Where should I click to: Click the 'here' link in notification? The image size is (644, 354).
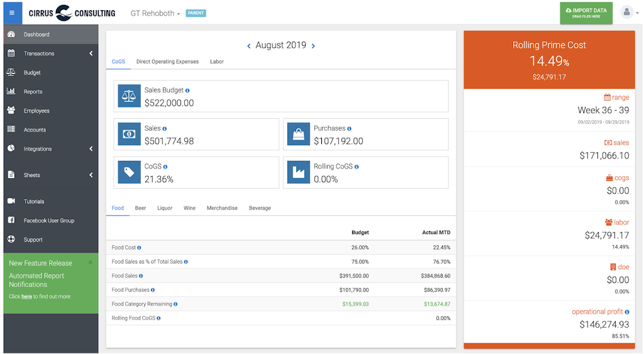tap(26, 296)
